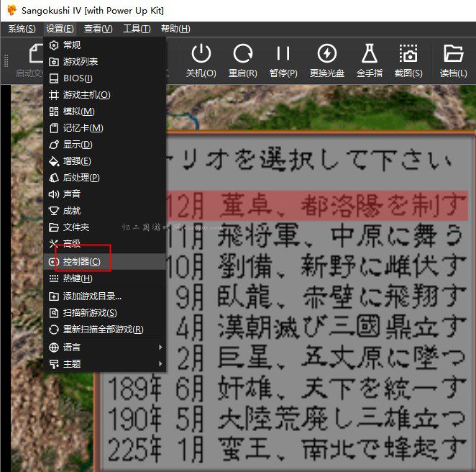Select scenario 189年 6月 奸雄、天下を統一す

click(286, 388)
